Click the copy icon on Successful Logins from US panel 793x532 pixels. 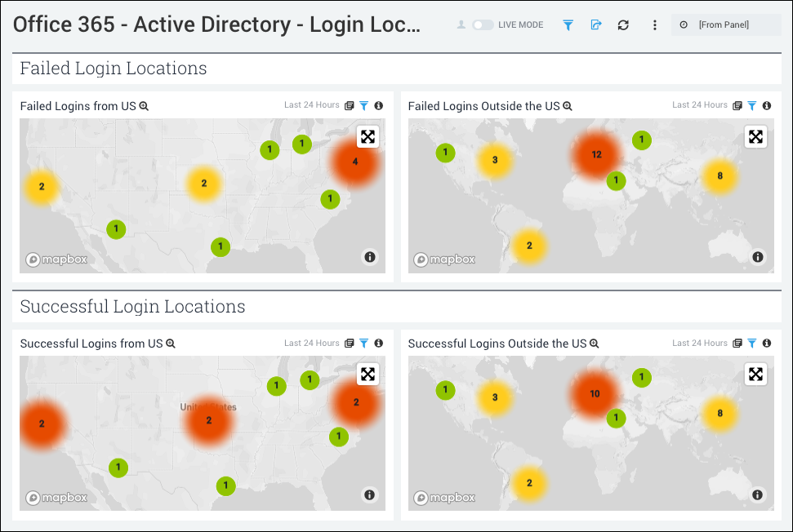pyautogui.click(x=350, y=344)
